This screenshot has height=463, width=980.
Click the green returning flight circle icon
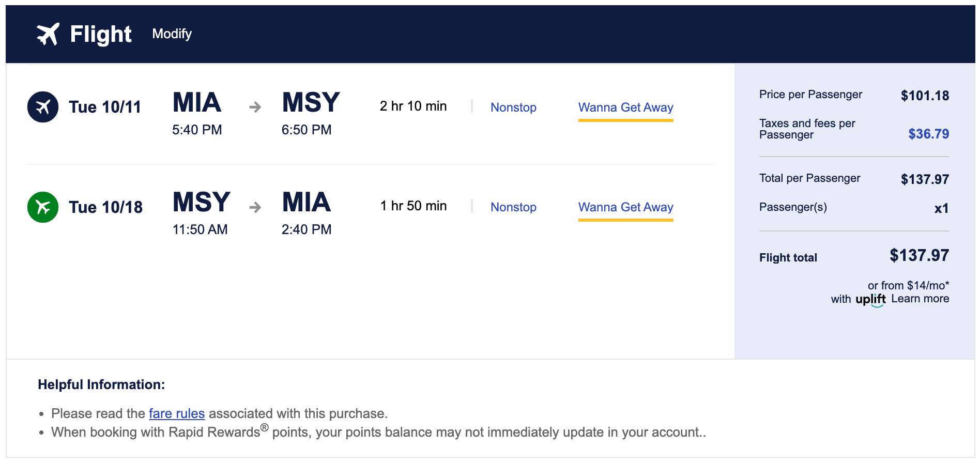[x=43, y=207]
